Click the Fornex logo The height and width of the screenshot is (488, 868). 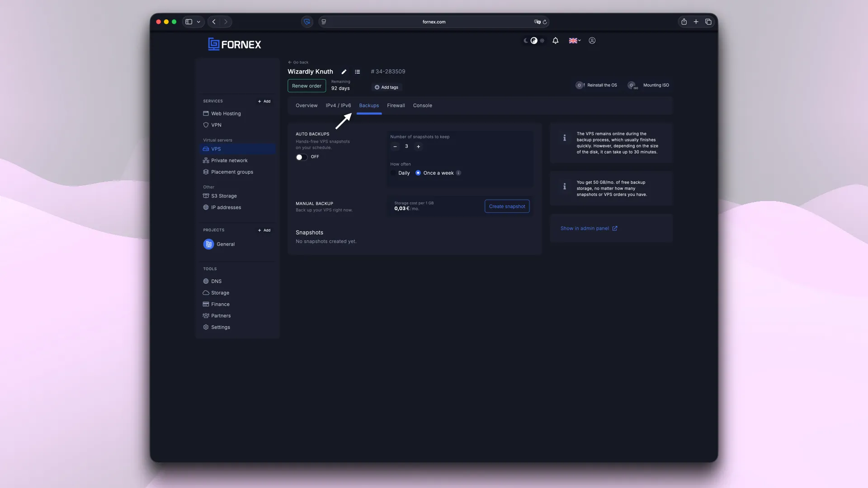tap(234, 44)
